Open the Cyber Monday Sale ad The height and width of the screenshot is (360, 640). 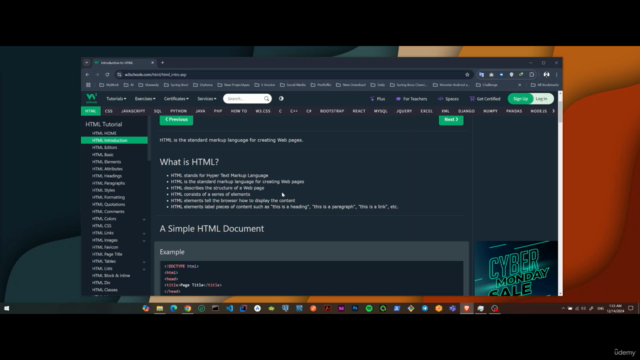pos(516,268)
